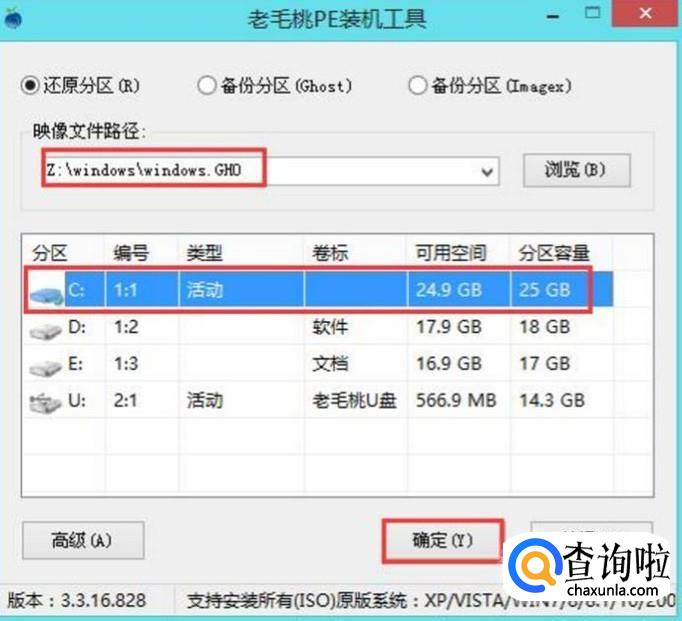Select the 18 GB capacity cell
682x621 pixels.
click(x=545, y=327)
